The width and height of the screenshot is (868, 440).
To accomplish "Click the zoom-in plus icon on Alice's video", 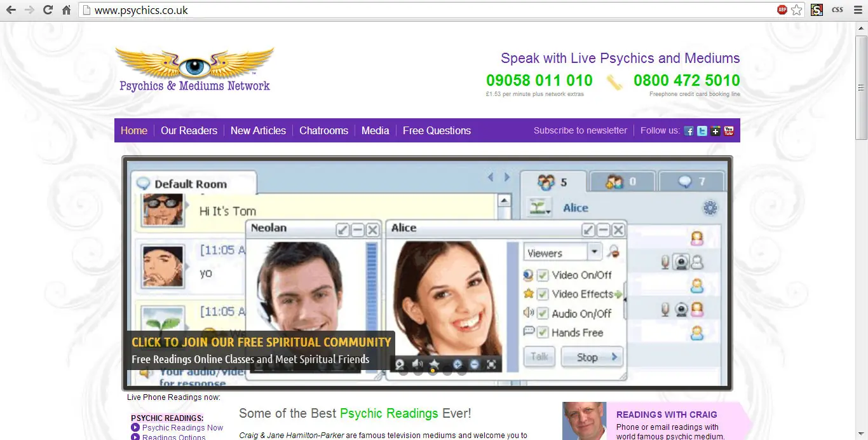I will coord(457,364).
